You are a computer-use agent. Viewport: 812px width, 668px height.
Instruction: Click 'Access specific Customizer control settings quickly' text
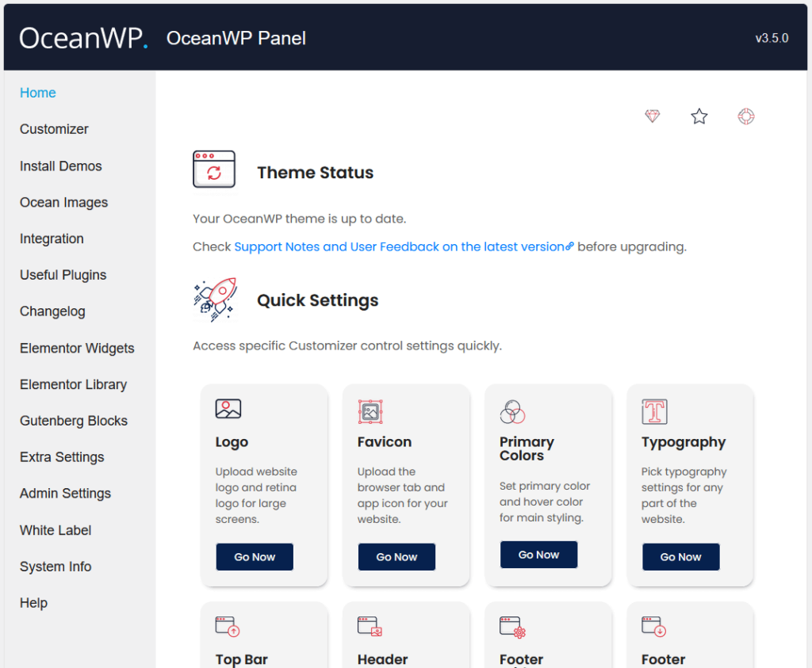(347, 345)
